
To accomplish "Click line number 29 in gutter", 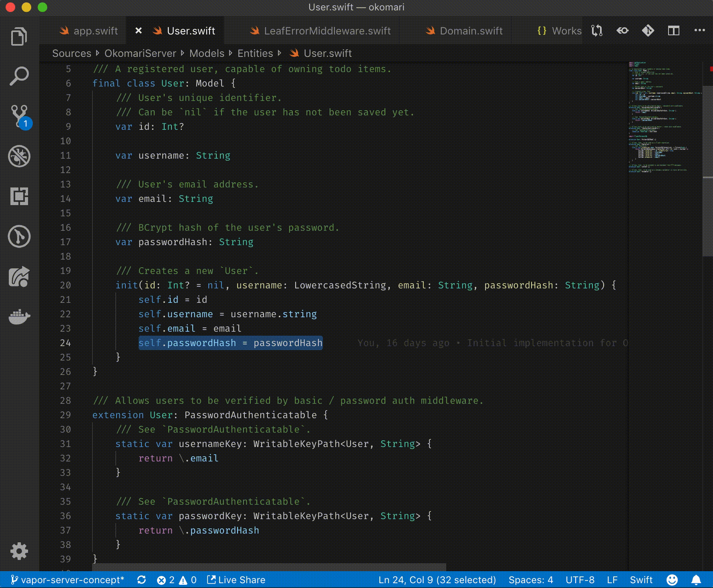I will coord(65,415).
